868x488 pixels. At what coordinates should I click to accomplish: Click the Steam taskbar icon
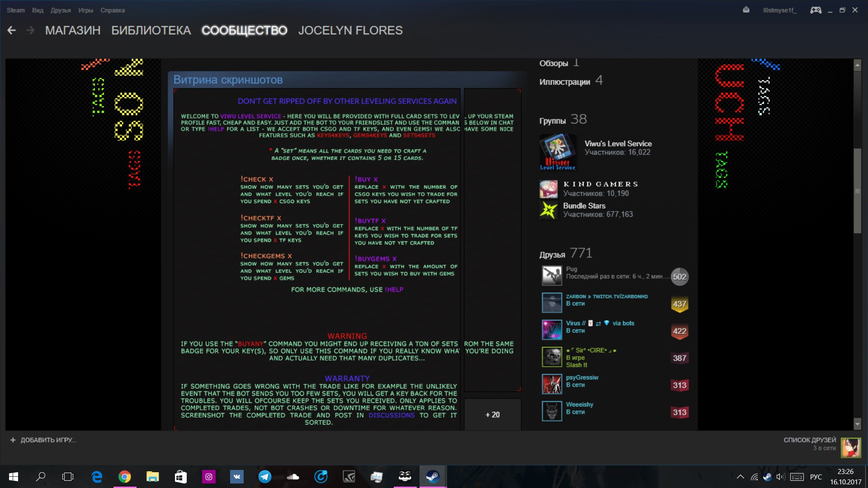click(433, 477)
